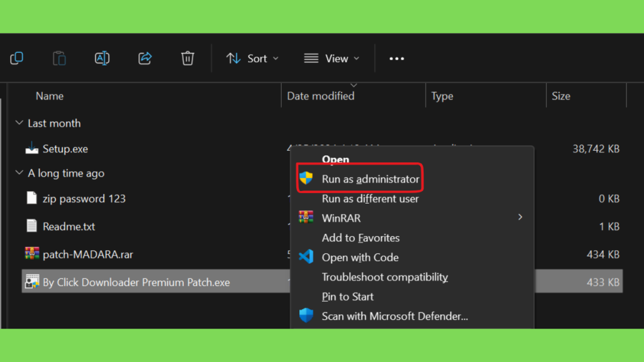Choose Run as administrator
This screenshot has height=362, width=644.
pyautogui.click(x=370, y=179)
